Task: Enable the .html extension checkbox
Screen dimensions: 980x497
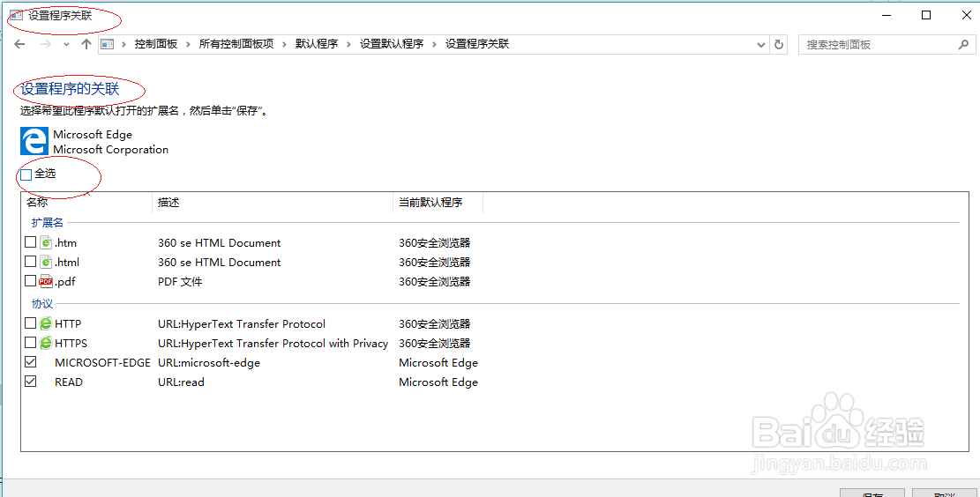Action: point(31,263)
